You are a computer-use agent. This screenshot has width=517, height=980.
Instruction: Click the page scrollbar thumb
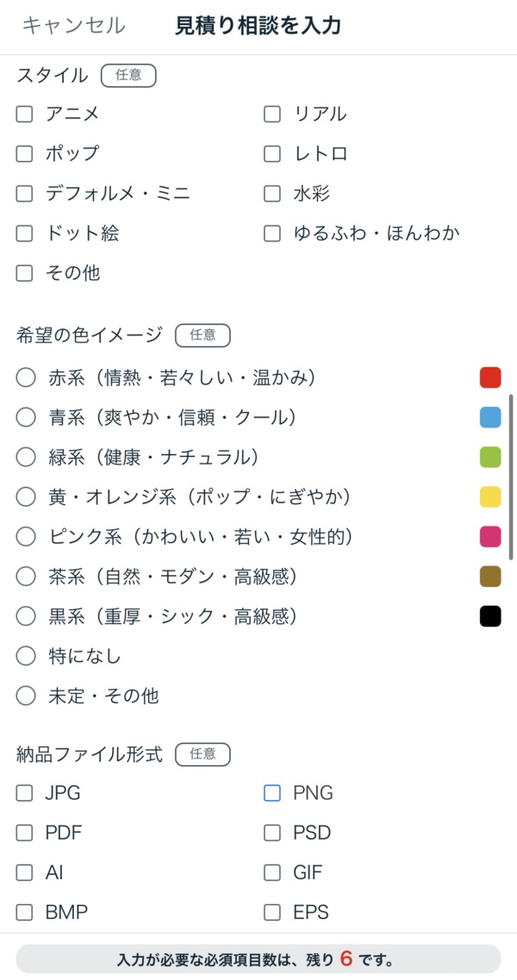[x=512, y=477]
